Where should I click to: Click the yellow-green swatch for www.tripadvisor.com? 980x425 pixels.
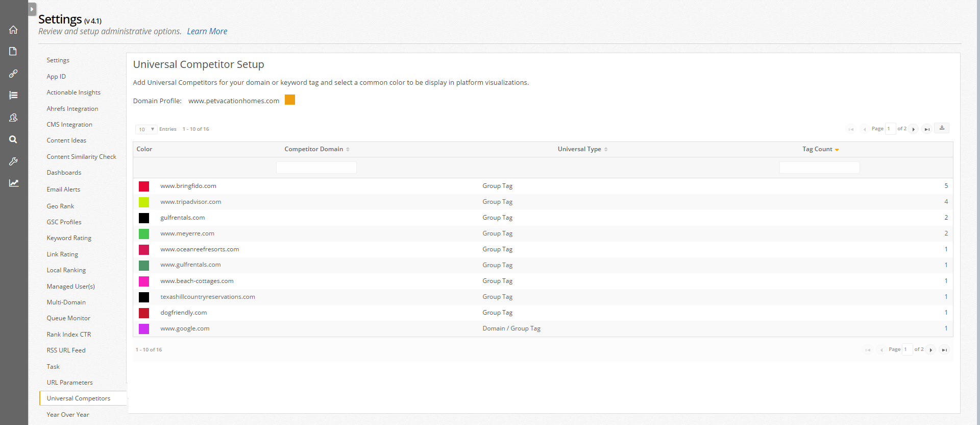(x=144, y=202)
